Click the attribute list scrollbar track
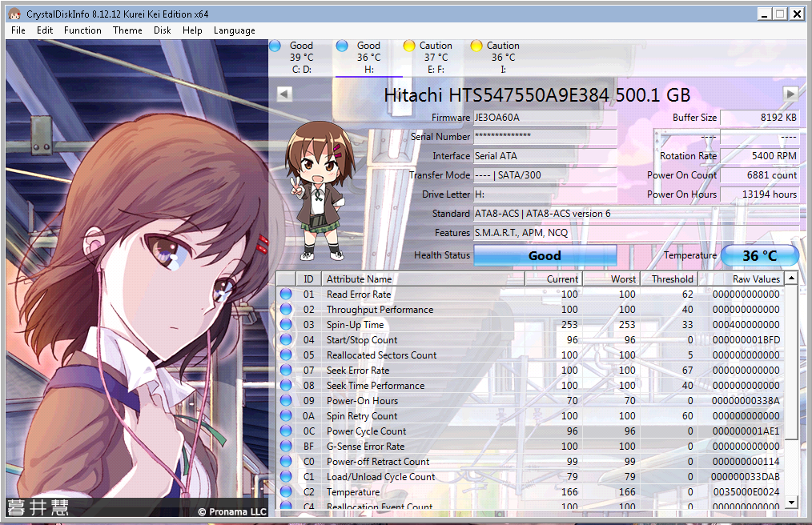This screenshot has width=812, height=525. coord(791,467)
